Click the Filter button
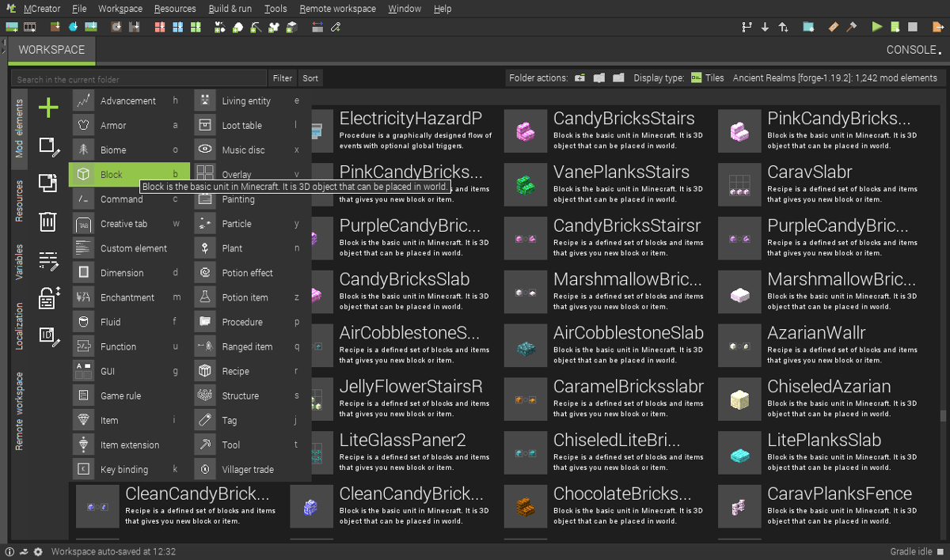Viewport: 950px width, 560px height. pos(282,78)
